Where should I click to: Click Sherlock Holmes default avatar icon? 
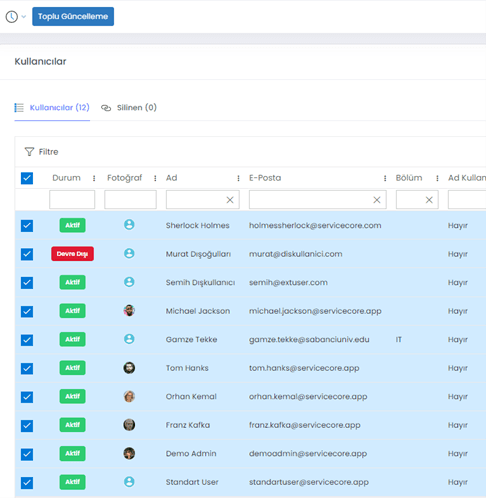tap(129, 225)
